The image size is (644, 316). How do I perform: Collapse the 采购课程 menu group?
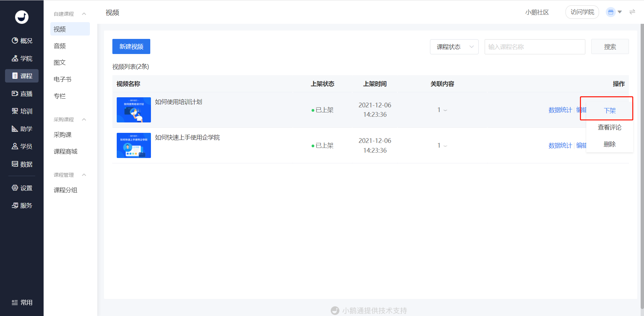84,119
